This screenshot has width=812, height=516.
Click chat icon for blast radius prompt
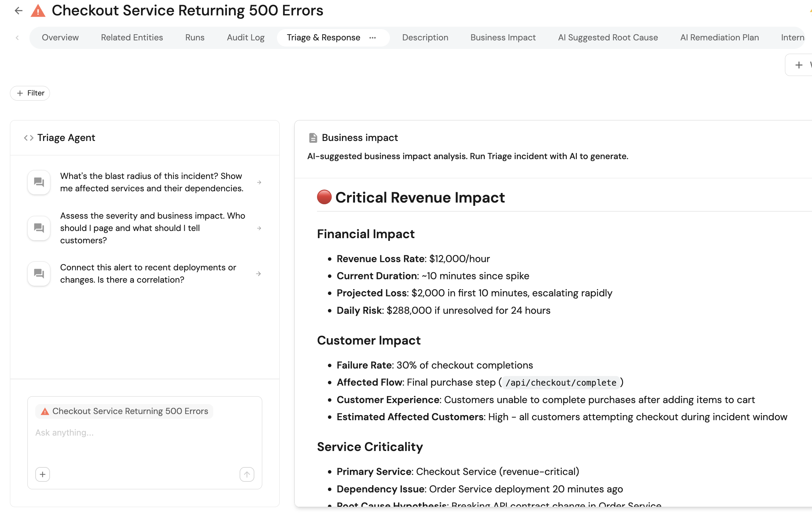coord(39,182)
